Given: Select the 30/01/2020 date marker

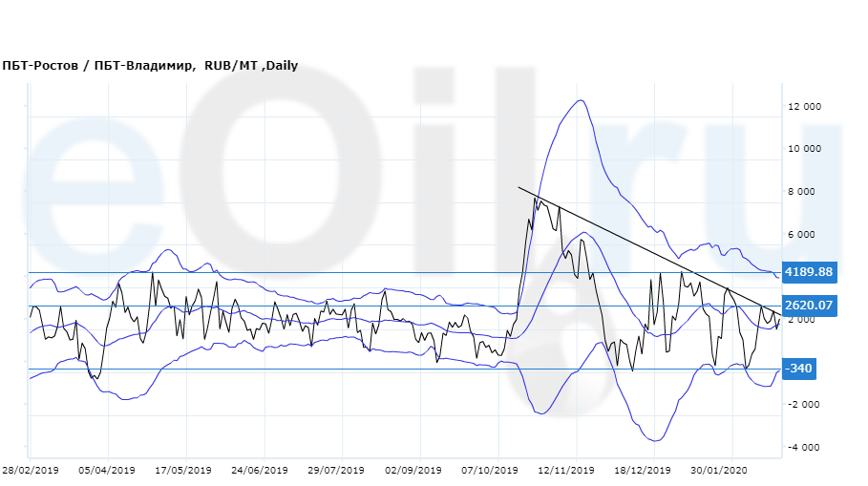Looking at the screenshot, I should pyautogui.click(x=718, y=470).
